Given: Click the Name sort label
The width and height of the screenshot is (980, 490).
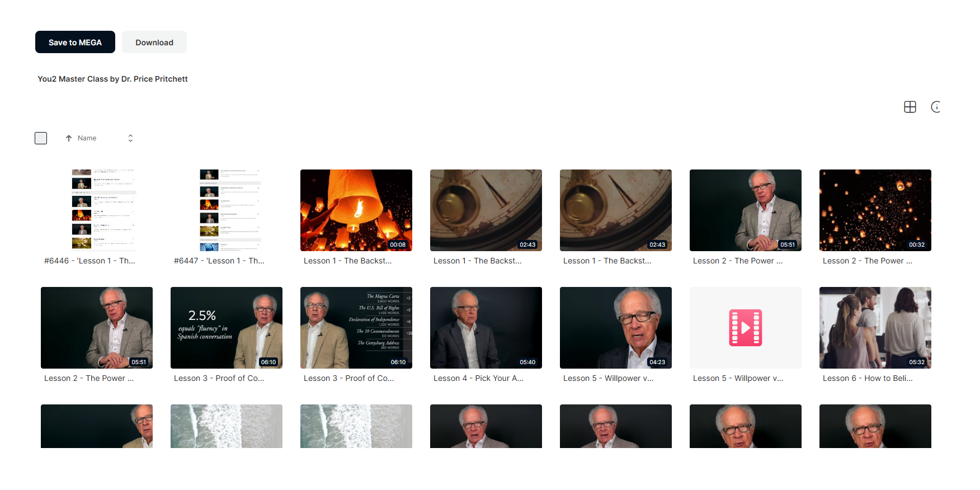Looking at the screenshot, I should click(x=87, y=138).
